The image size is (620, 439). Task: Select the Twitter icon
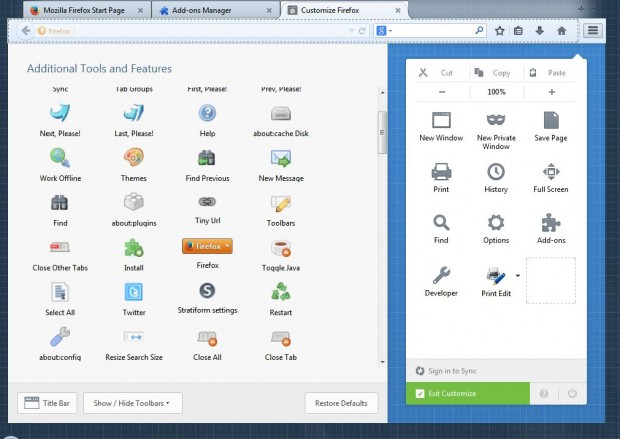point(134,292)
